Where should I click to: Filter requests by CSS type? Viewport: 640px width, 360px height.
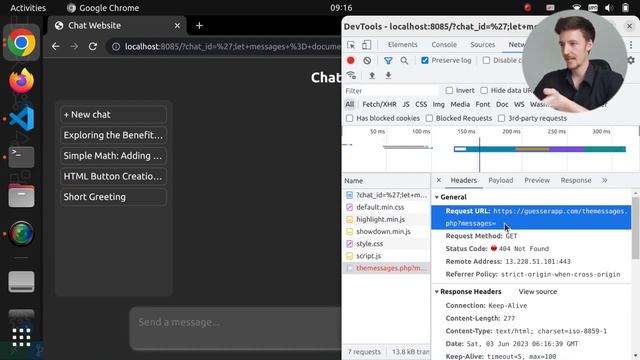coord(421,104)
